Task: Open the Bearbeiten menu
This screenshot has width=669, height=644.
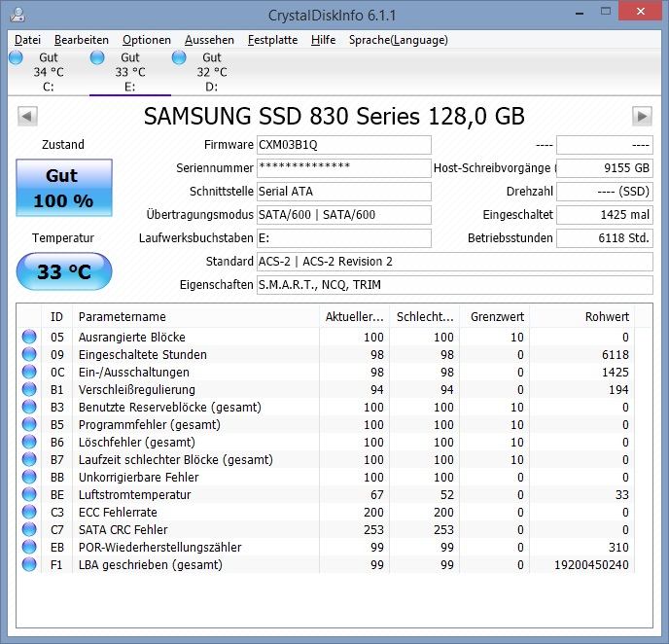Action: (x=82, y=40)
